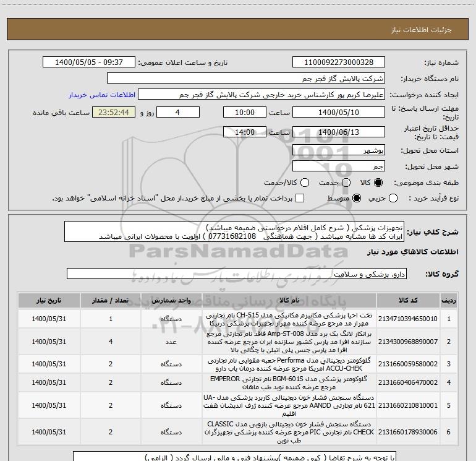Click the goods group field دارو، پزشکی و سلامت

(237, 274)
